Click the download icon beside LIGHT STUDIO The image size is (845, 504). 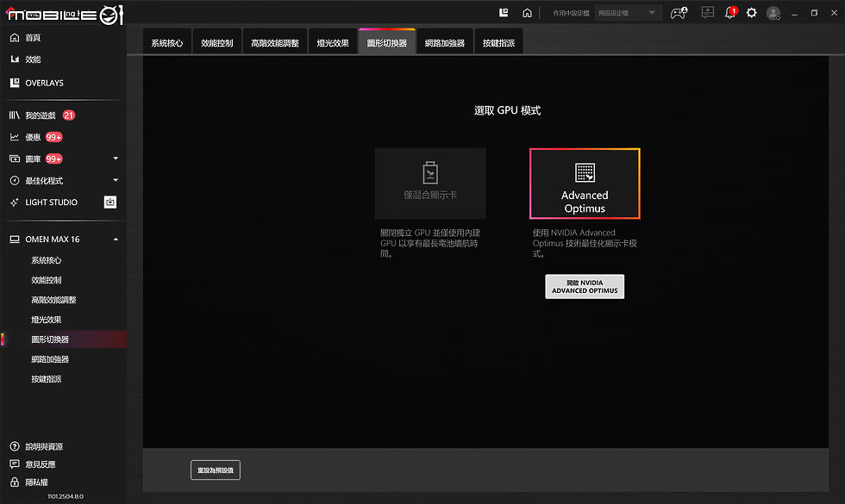coord(110,202)
